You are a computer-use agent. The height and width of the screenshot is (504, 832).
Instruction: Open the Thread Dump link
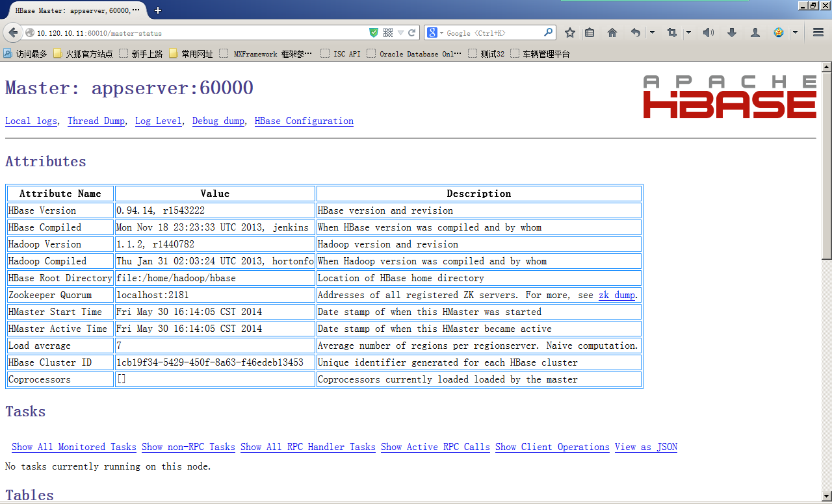pos(96,121)
